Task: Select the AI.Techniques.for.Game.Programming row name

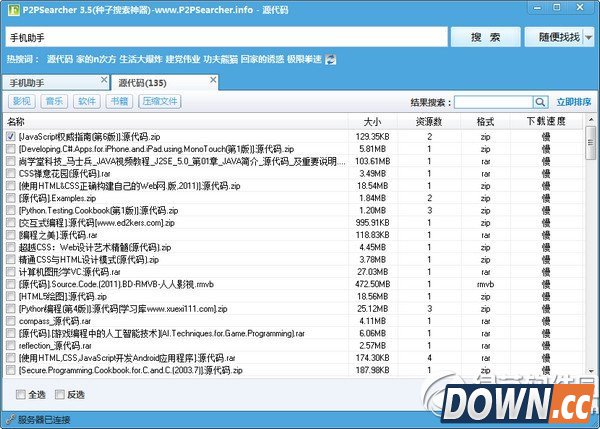Action: click(162, 333)
